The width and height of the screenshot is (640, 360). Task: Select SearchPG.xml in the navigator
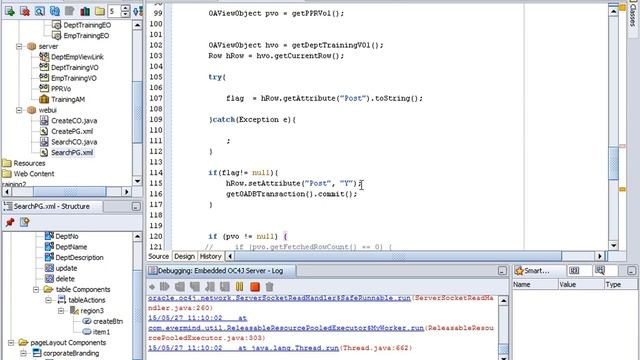point(72,152)
